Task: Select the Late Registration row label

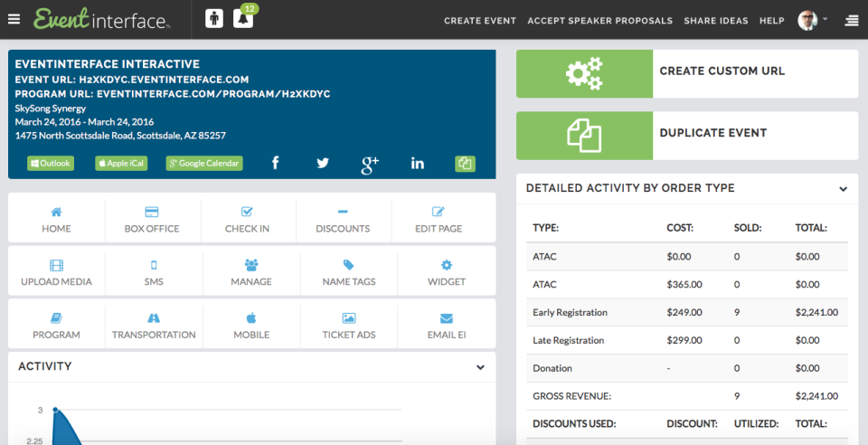Action: coord(568,340)
